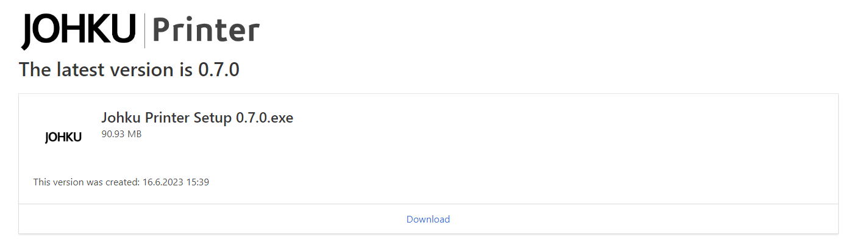
Task: Click the large JOHKU logo in header
Action: [x=79, y=30]
